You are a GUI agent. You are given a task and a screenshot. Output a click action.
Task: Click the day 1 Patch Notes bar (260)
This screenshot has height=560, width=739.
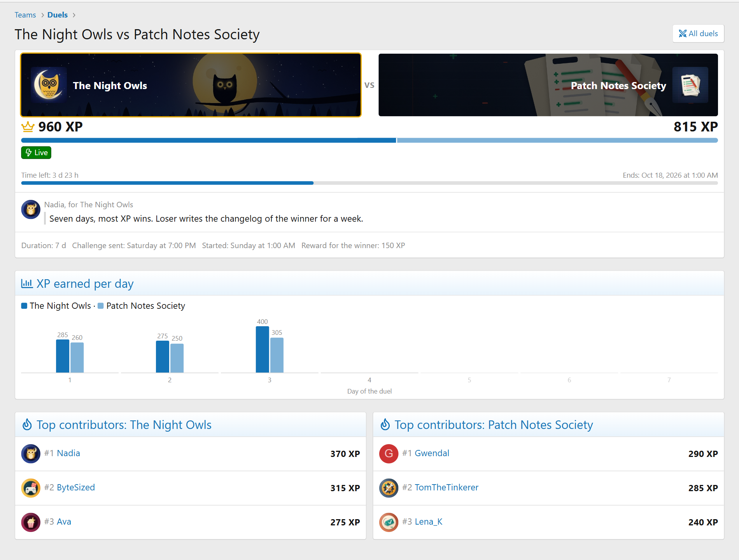click(x=77, y=357)
